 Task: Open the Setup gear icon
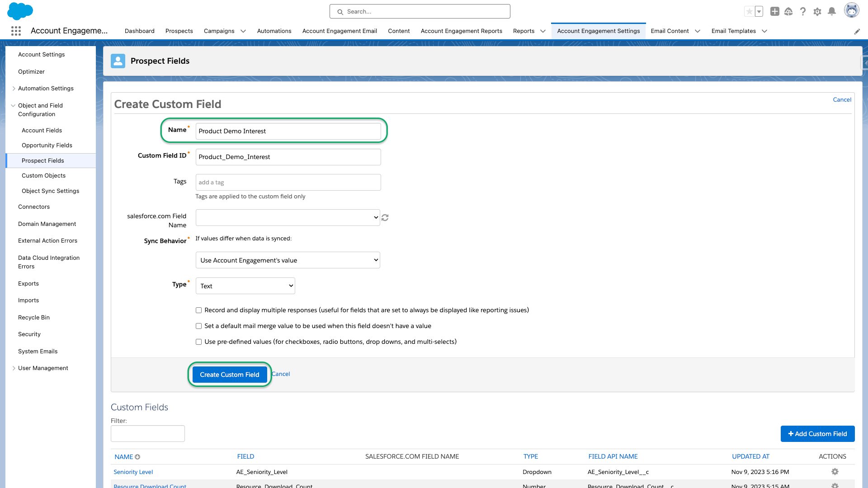[x=817, y=12]
